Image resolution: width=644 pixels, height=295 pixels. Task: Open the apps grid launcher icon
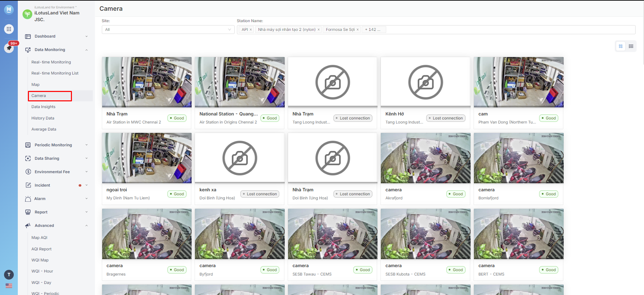tap(9, 29)
